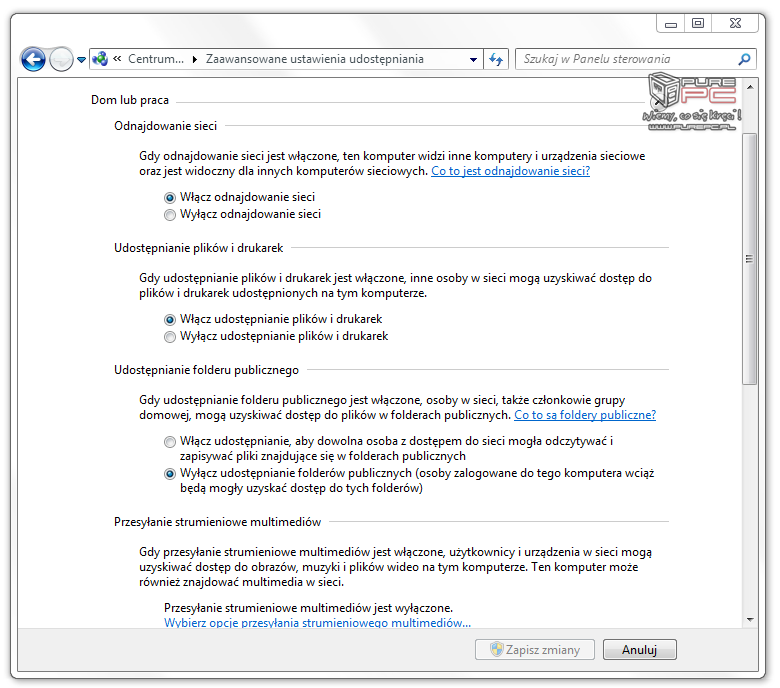The width and height of the screenshot is (780, 688).
Task: Open Wybierz opcje przesyłania strumieniowego multimediów link
Action: tap(317, 623)
